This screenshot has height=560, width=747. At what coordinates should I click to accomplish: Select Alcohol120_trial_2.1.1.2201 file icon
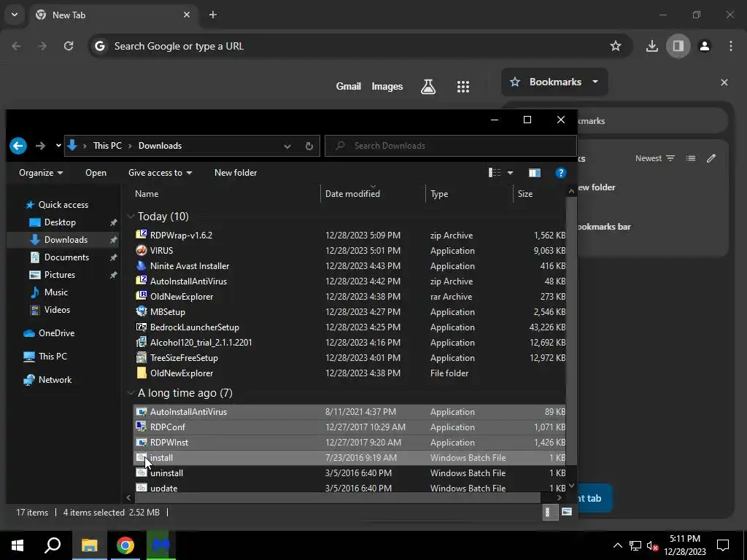click(141, 342)
